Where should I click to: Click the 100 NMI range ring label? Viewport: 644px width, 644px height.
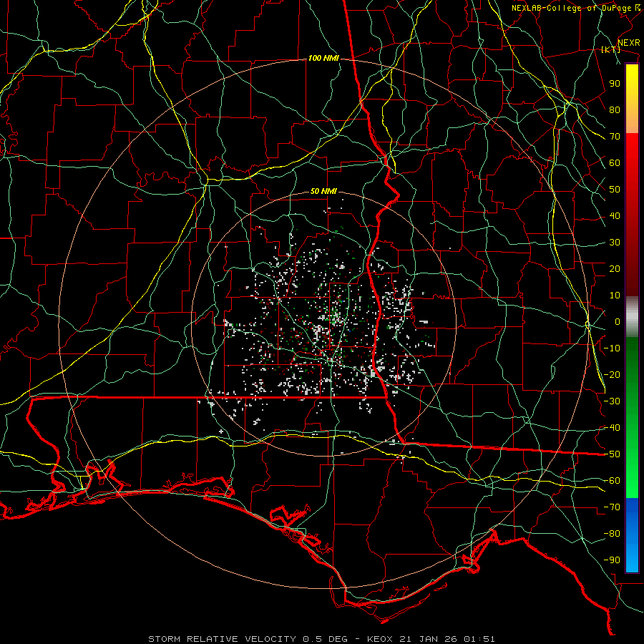(323, 59)
